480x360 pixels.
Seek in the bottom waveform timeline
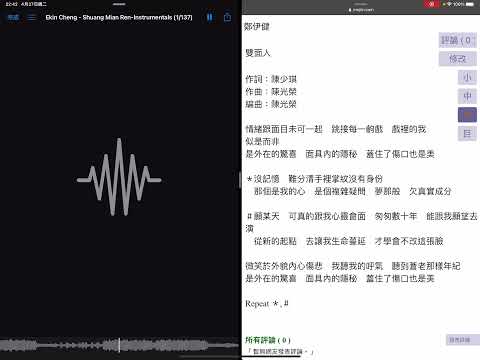coord(120,345)
